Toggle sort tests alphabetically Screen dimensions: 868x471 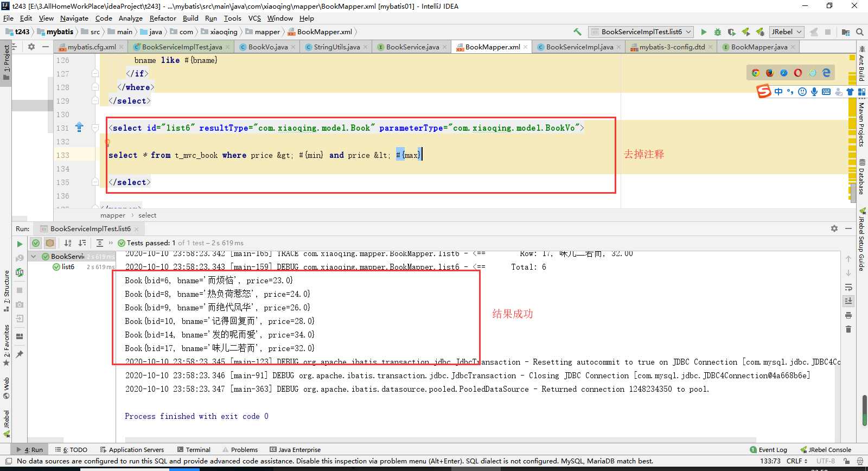(x=68, y=243)
